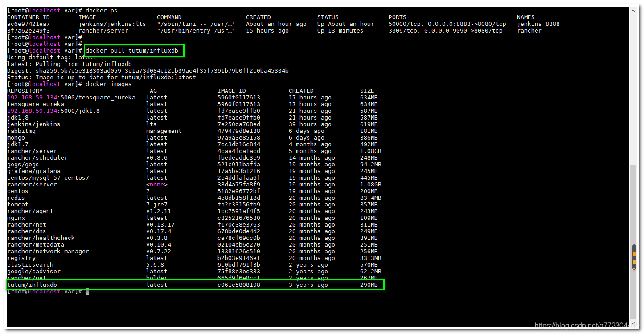The width and height of the screenshot is (644, 334).
Task: Select container ID ac6e97421ea7
Action: [x=29, y=24]
